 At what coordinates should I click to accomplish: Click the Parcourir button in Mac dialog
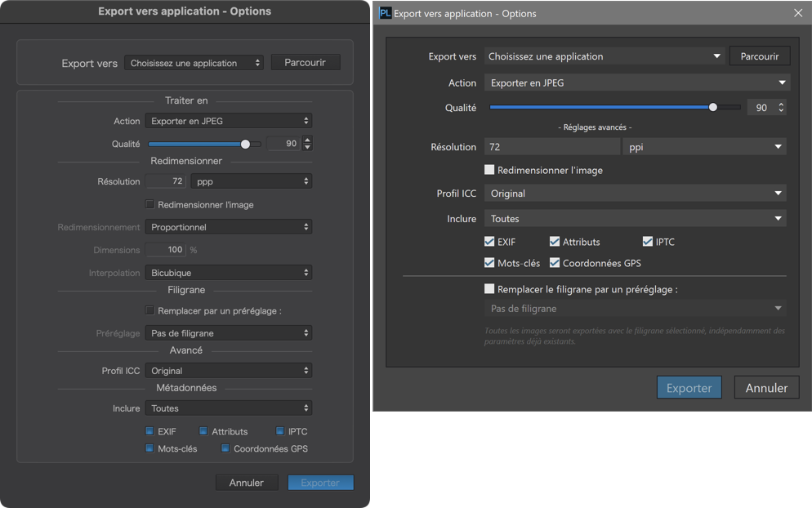305,62
